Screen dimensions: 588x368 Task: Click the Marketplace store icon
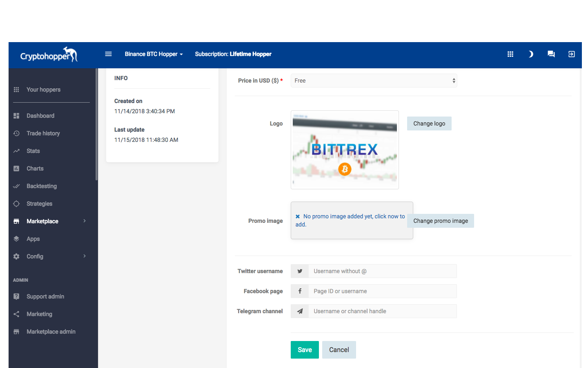[16, 221]
